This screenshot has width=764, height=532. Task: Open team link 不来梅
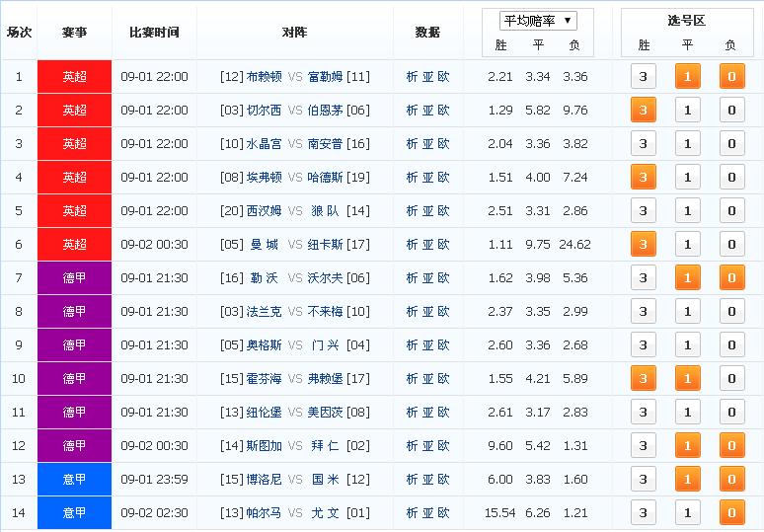tap(325, 311)
